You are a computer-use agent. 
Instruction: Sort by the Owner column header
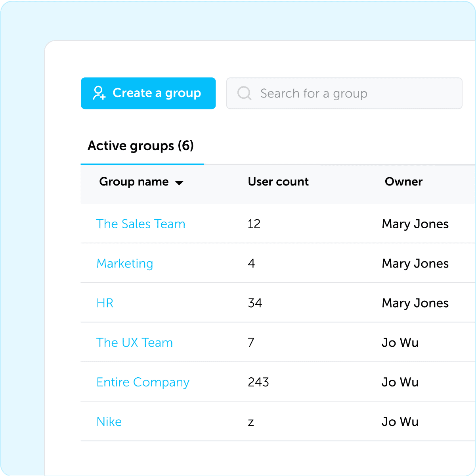point(403,182)
